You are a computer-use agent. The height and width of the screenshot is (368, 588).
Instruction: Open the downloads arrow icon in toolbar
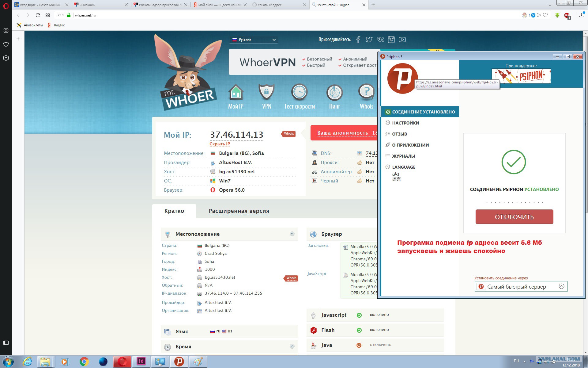(x=581, y=15)
